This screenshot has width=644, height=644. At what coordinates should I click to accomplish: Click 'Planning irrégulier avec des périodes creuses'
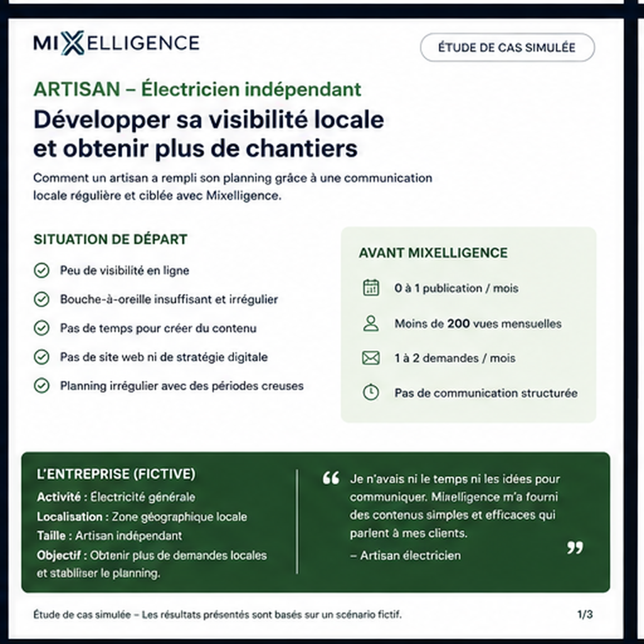[x=182, y=386]
